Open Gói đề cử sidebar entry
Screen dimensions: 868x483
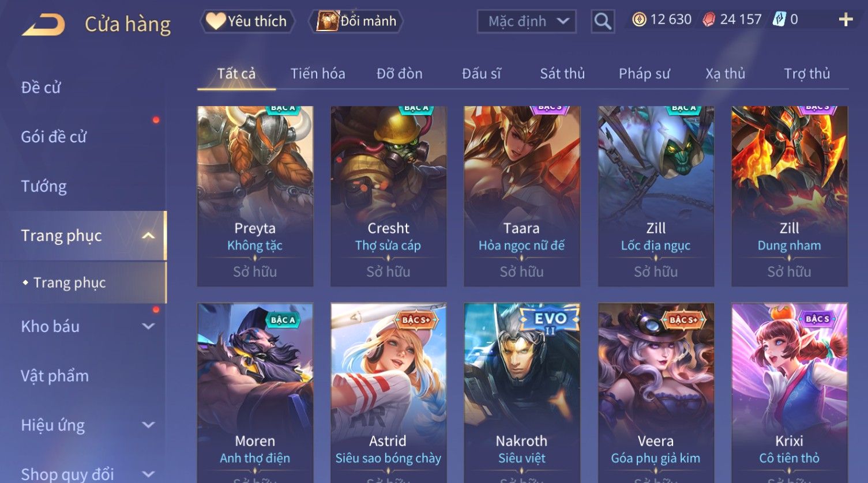pyautogui.click(x=54, y=137)
